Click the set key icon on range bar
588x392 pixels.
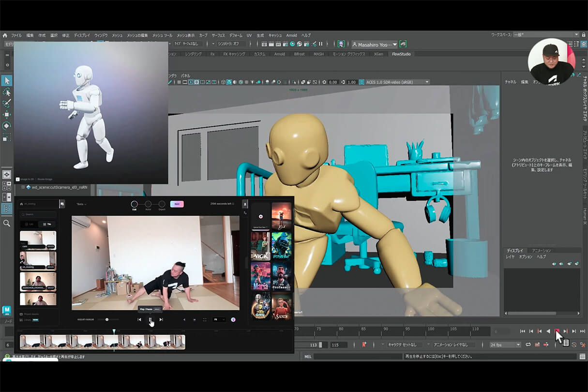364,345
